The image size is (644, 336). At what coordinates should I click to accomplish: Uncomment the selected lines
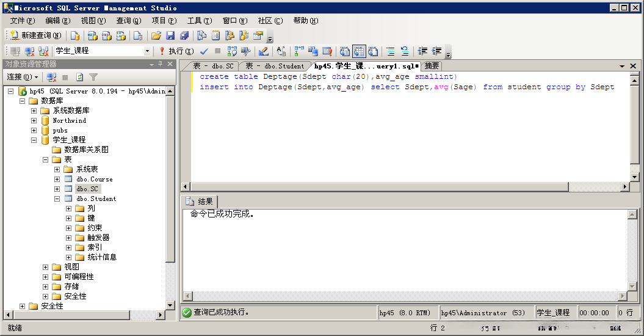coord(405,51)
